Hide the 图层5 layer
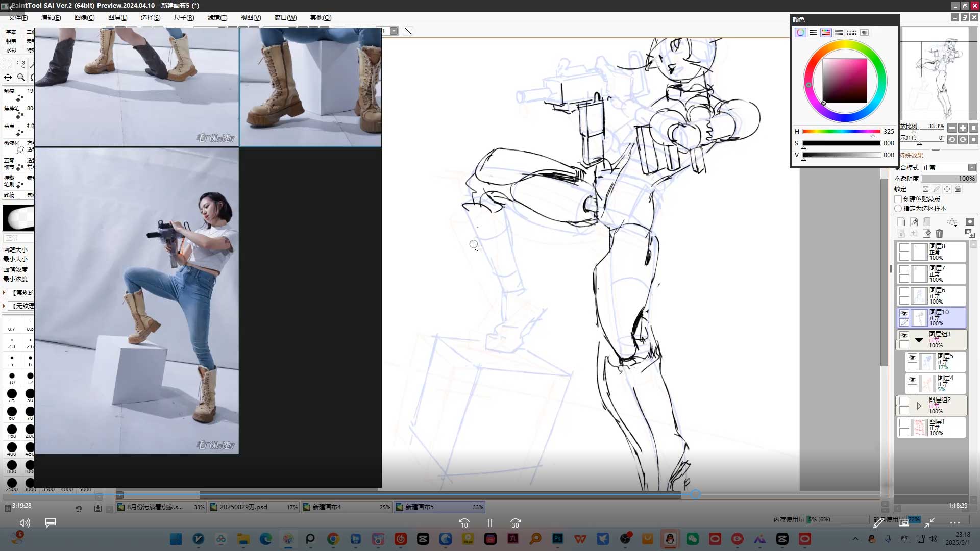Image resolution: width=980 pixels, height=551 pixels. coord(912,357)
